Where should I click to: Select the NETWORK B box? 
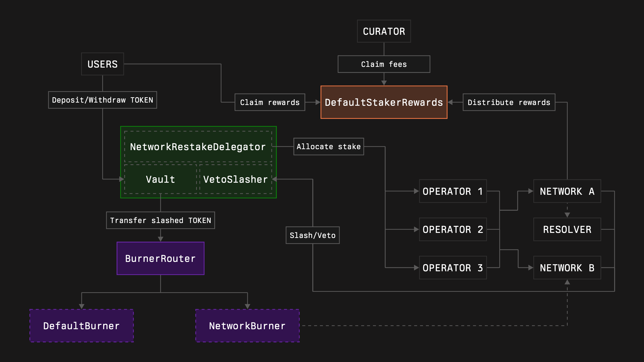[567, 268]
